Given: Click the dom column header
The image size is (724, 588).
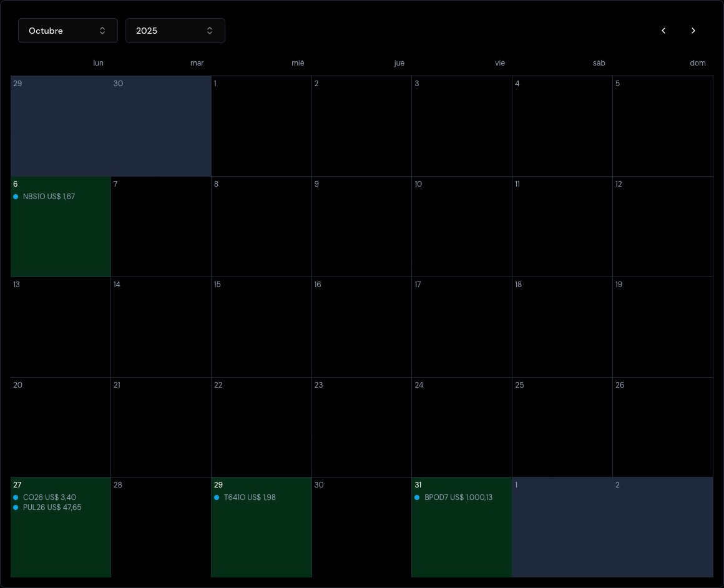Looking at the screenshot, I should pos(698,63).
